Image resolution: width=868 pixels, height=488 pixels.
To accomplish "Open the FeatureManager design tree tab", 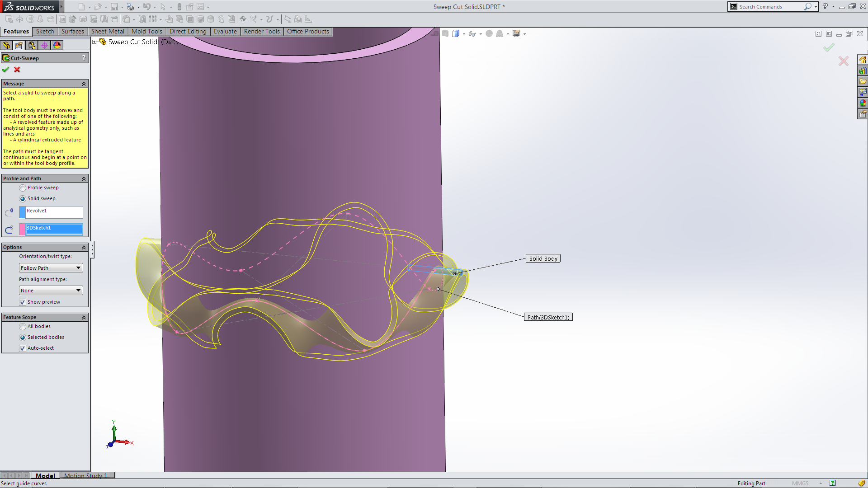I will [x=6, y=45].
